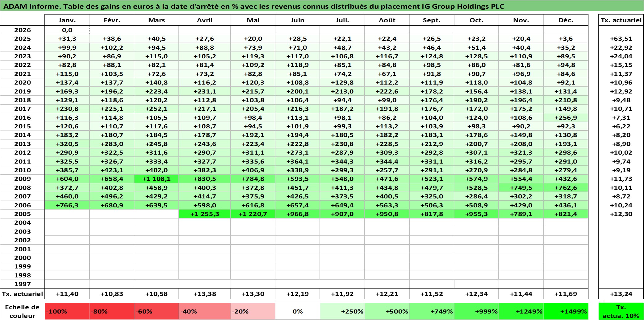
Task: Click the January bottom-row rate '+11,40'
Action: tap(67, 294)
